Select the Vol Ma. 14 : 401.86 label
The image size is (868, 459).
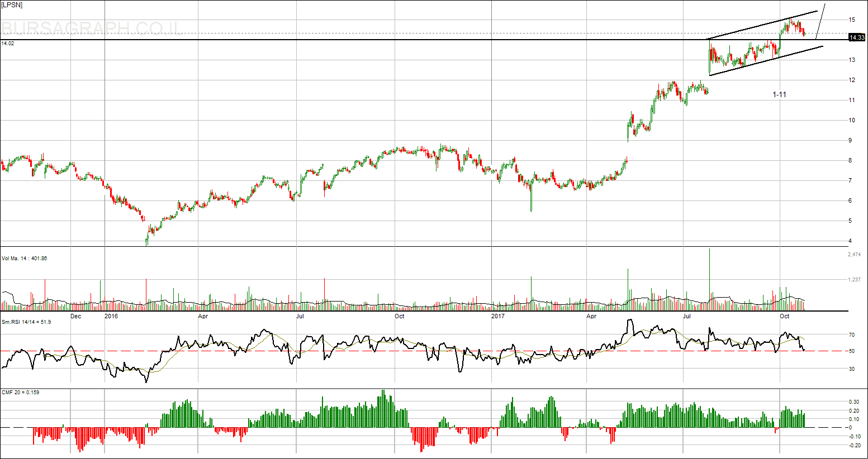24,259
